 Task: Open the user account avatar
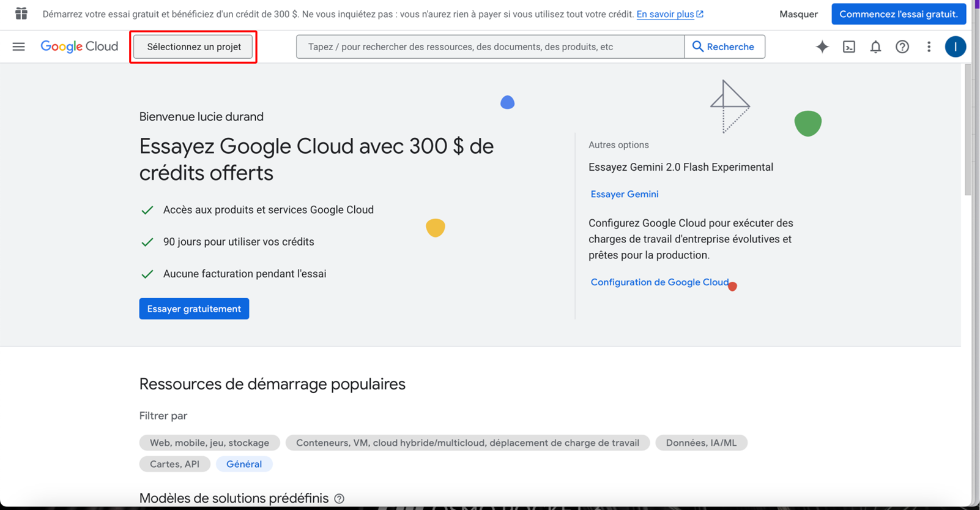point(955,47)
